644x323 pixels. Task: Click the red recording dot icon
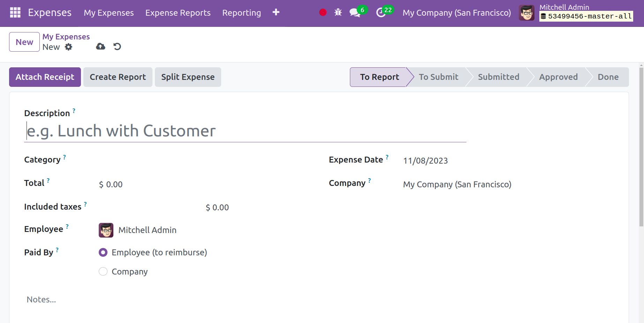click(x=323, y=13)
